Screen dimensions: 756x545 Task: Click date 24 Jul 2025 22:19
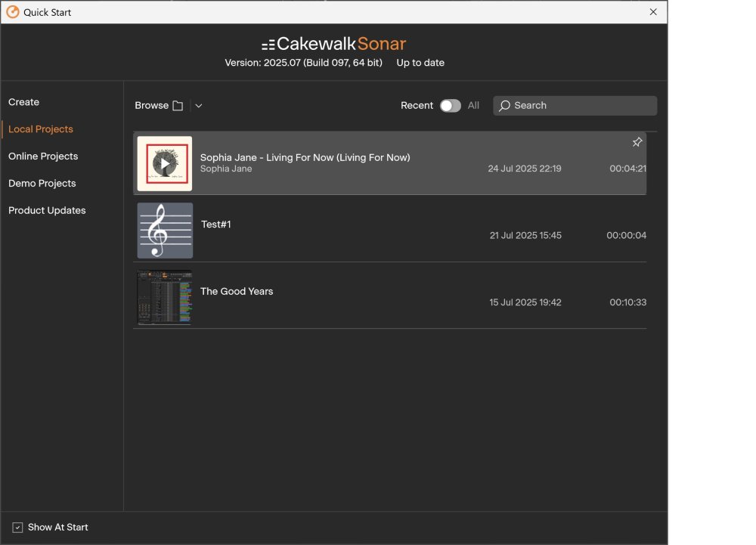point(525,169)
